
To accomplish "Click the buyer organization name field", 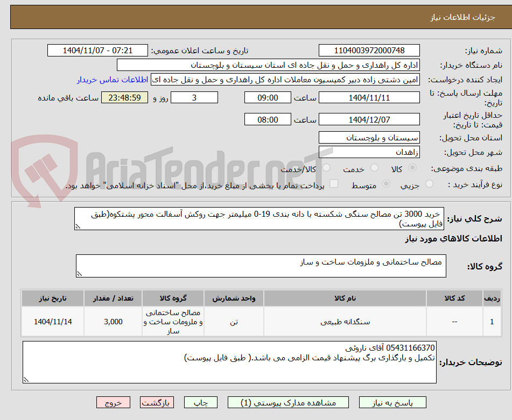I will click(x=268, y=65).
